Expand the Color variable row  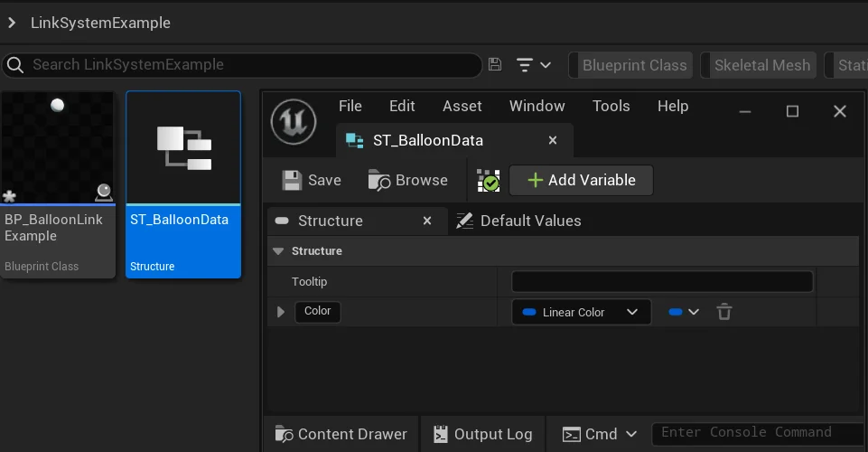pos(280,312)
